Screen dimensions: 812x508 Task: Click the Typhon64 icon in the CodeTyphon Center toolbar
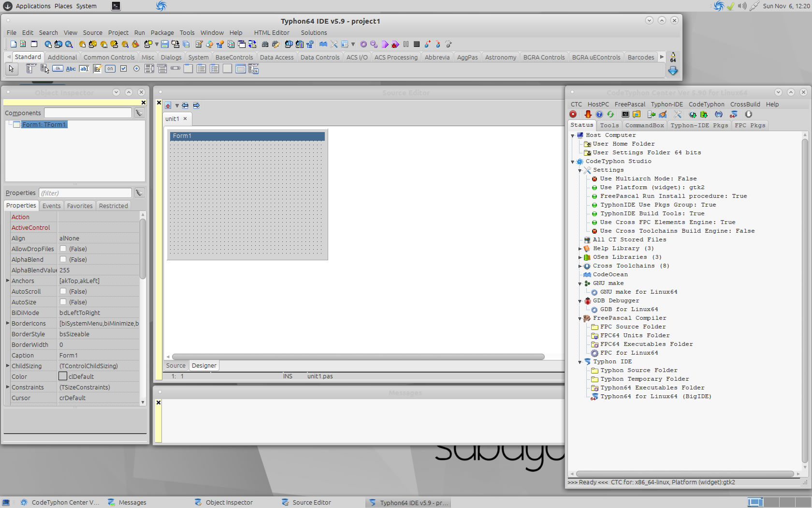[x=734, y=114]
